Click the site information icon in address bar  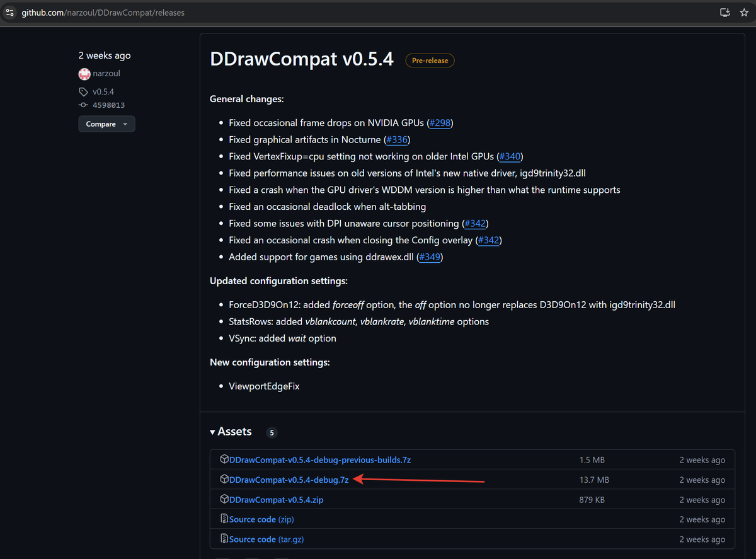(9, 12)
